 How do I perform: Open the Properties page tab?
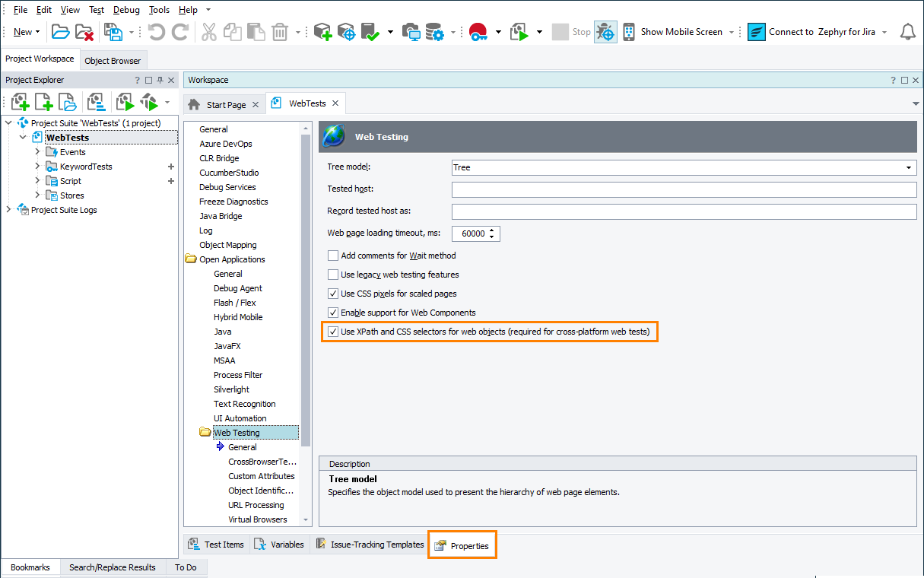tap(462, 545)
